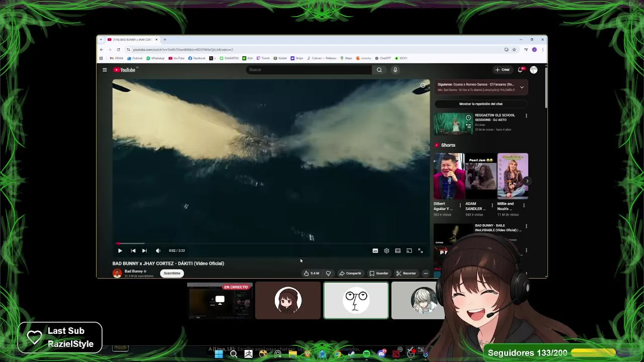Open Chrome tab search dropdown arrow
This screenshot has width=644, height=362.
click(x=101, y=40)
